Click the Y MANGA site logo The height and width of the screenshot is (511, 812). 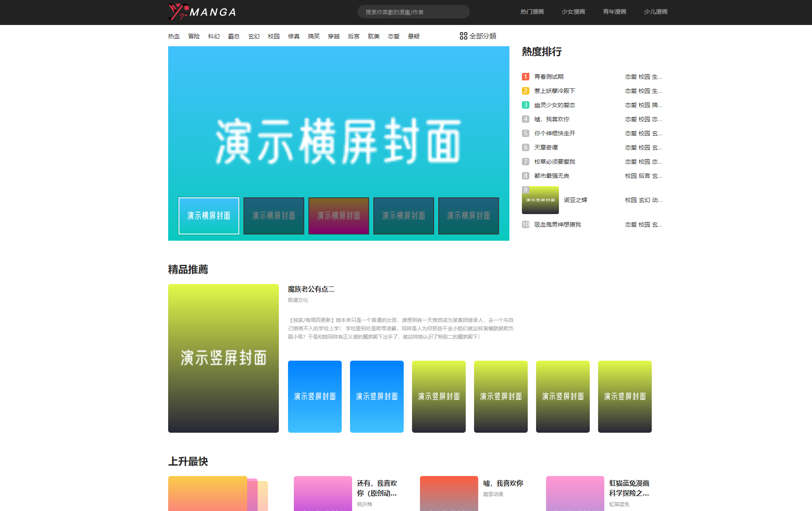tap(202, 12)
